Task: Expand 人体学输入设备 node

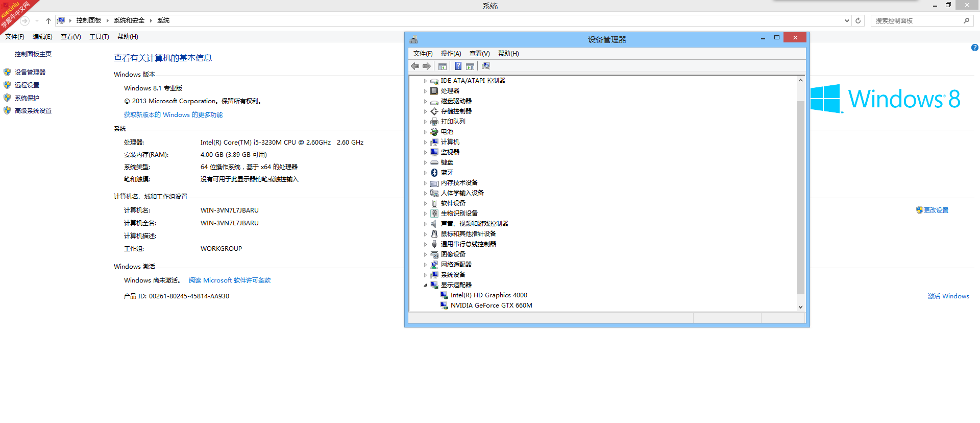Action: click(x=425, y=193)
